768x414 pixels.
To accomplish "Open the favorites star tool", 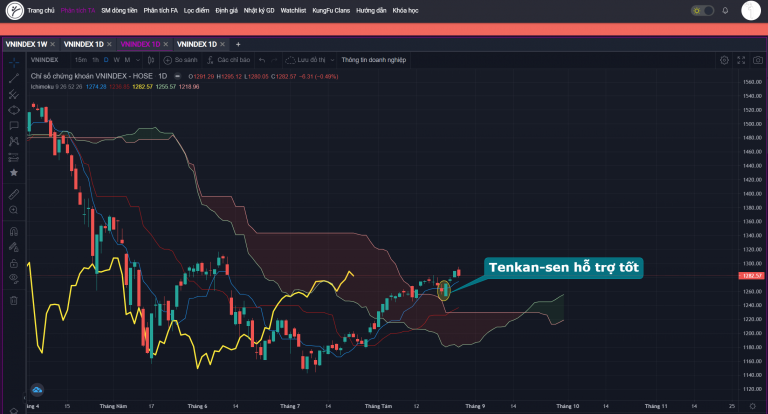I will [14, 172].
